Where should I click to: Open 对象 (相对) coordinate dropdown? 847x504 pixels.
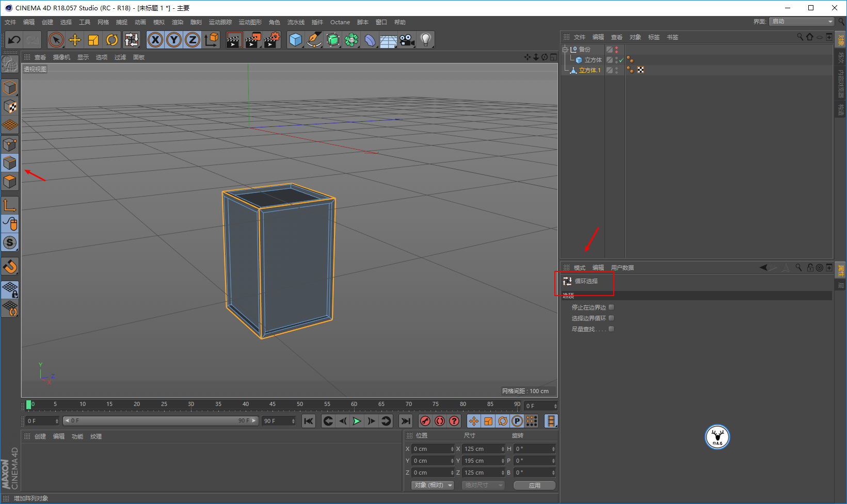tap(433, 485)
